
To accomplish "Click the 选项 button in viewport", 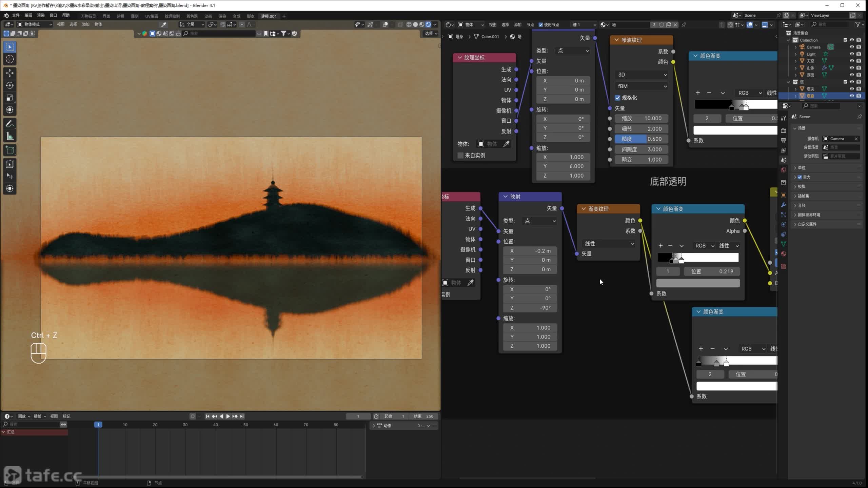I will [x=431, y=34].
